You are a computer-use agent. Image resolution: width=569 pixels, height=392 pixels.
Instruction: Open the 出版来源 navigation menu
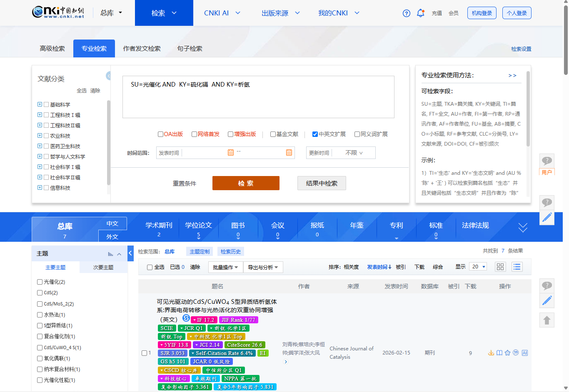281,13
